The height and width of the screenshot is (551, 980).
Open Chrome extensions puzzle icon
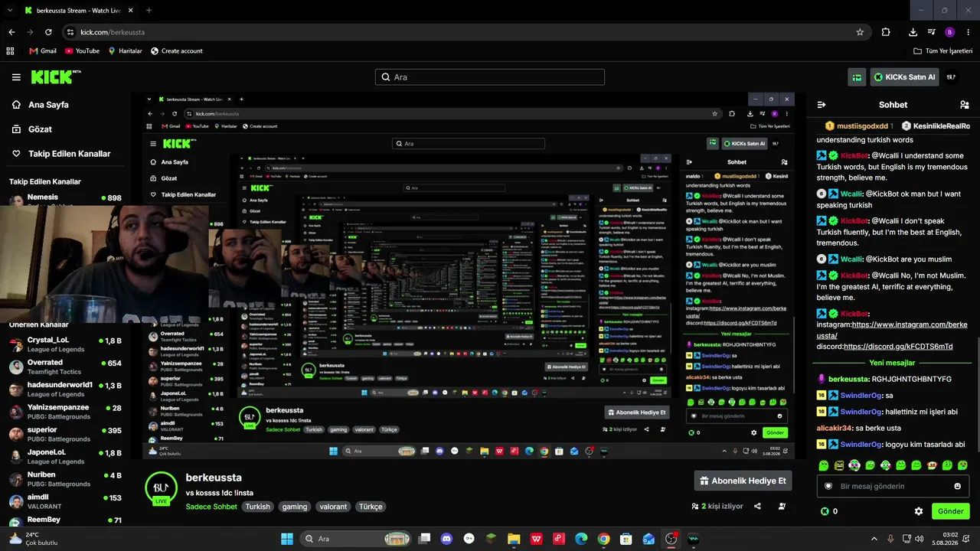[886, 32]
